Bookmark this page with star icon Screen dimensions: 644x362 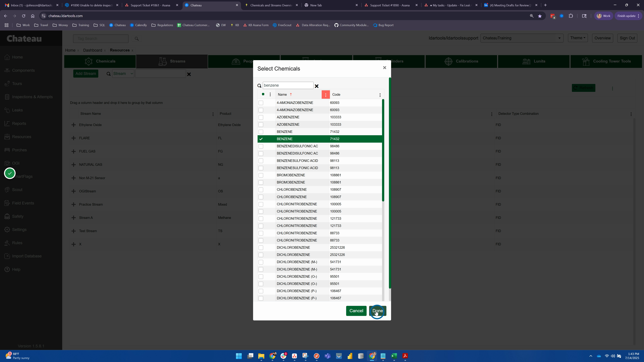(x=540, y=16)
